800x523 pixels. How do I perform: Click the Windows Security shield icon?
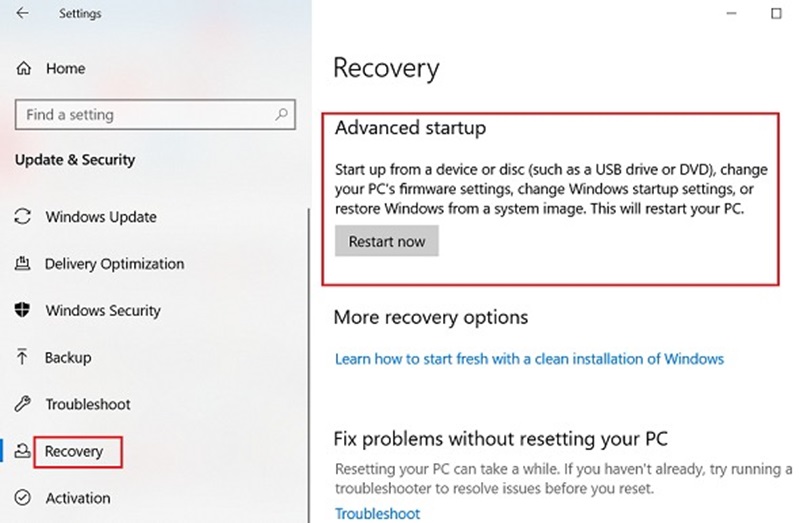[x=24, y=311]
